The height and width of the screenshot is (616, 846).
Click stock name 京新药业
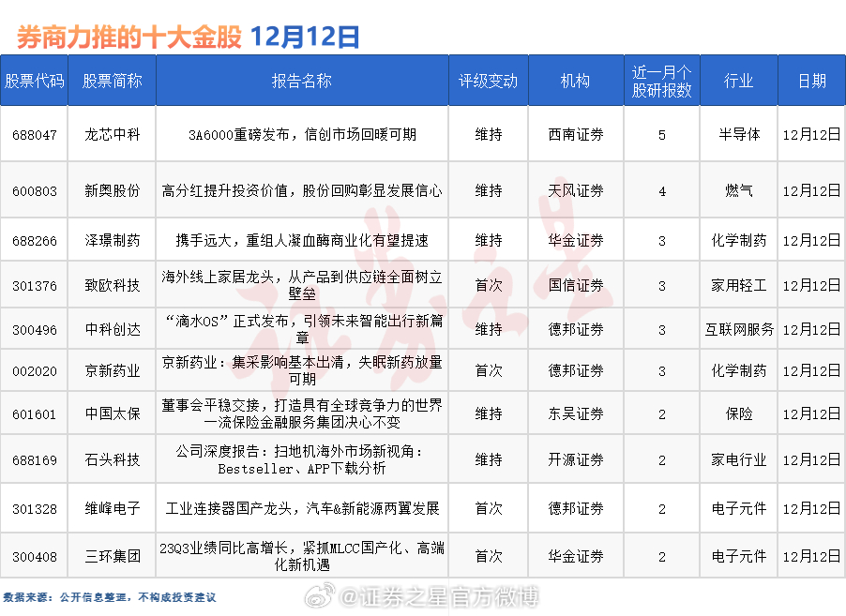[113, 370]
